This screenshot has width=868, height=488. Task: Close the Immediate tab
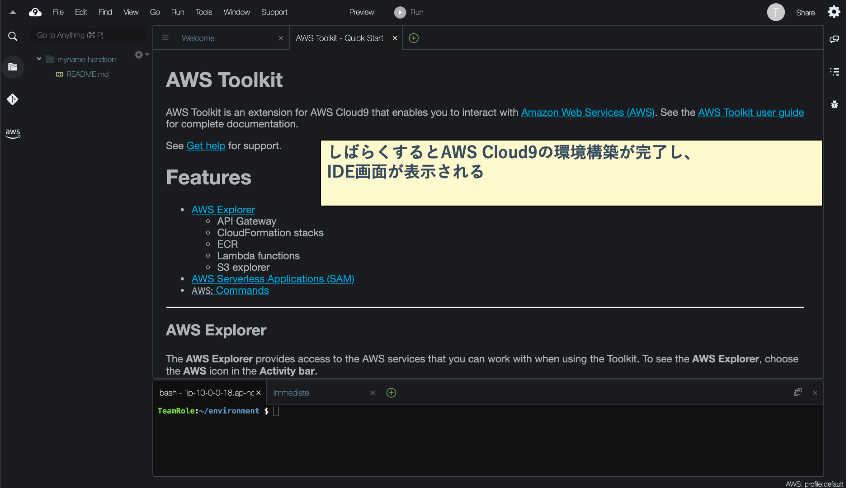pos(373,393)
